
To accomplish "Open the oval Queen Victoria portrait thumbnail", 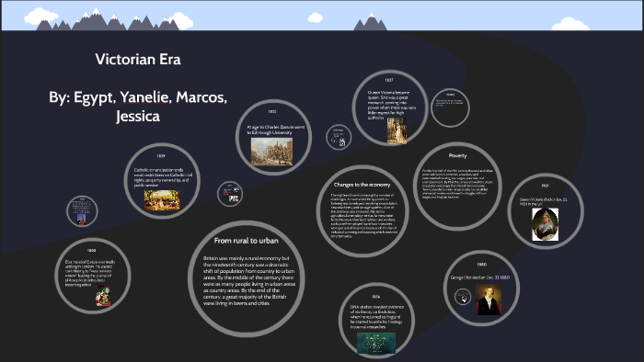I will [545, 225].
